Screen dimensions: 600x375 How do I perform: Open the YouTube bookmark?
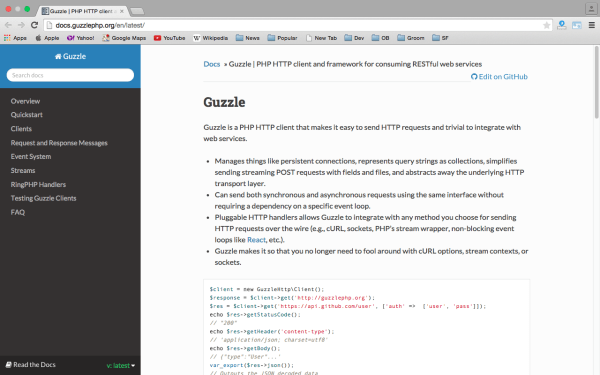[x=170, y=38]
